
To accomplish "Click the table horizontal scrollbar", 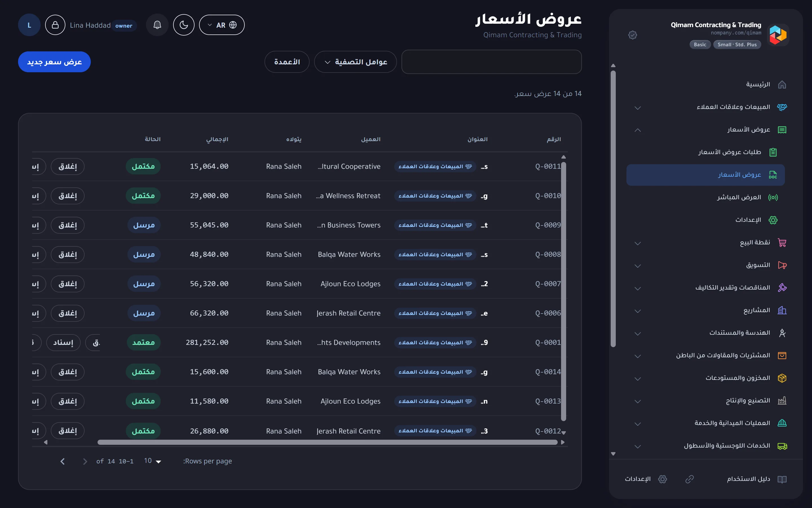I will (x=327, y=442).
